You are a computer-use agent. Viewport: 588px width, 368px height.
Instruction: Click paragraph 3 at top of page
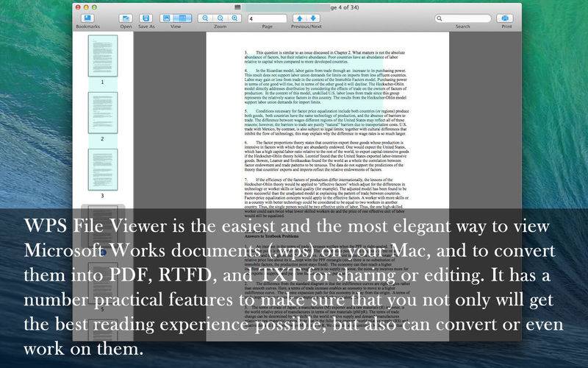click(x=325, y=57)
